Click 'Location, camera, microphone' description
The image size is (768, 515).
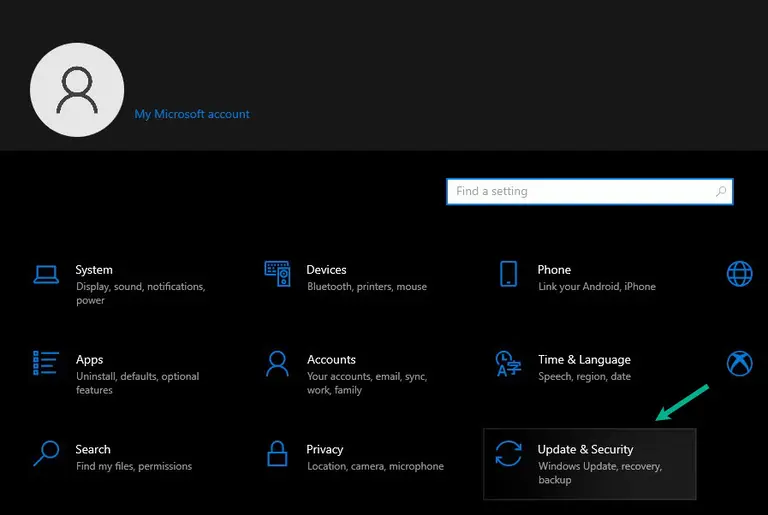(375, 466)
